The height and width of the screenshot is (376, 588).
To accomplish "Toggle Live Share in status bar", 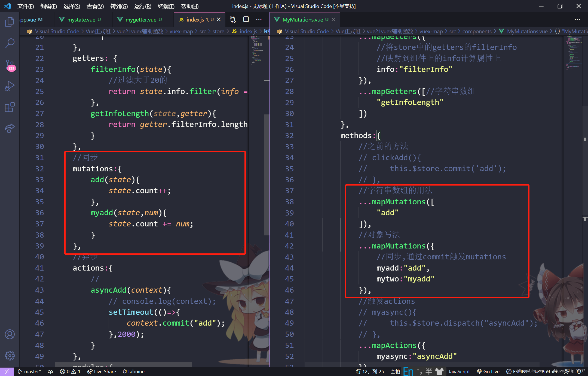I will (102, 371).
